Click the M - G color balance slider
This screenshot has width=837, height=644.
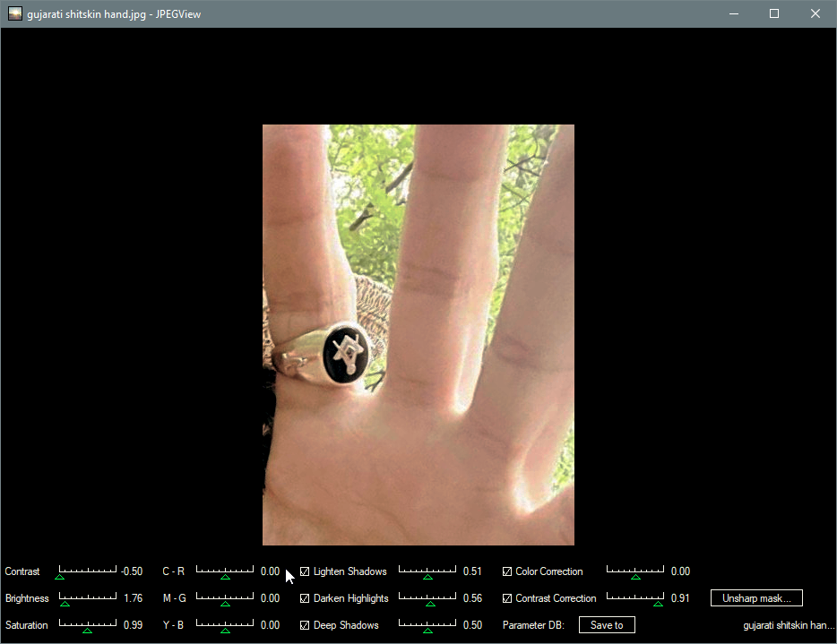[x=225, y=598]
